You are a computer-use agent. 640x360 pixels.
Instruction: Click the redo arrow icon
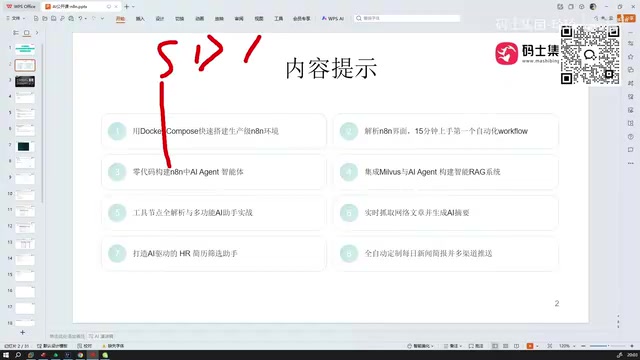[94, 18]
